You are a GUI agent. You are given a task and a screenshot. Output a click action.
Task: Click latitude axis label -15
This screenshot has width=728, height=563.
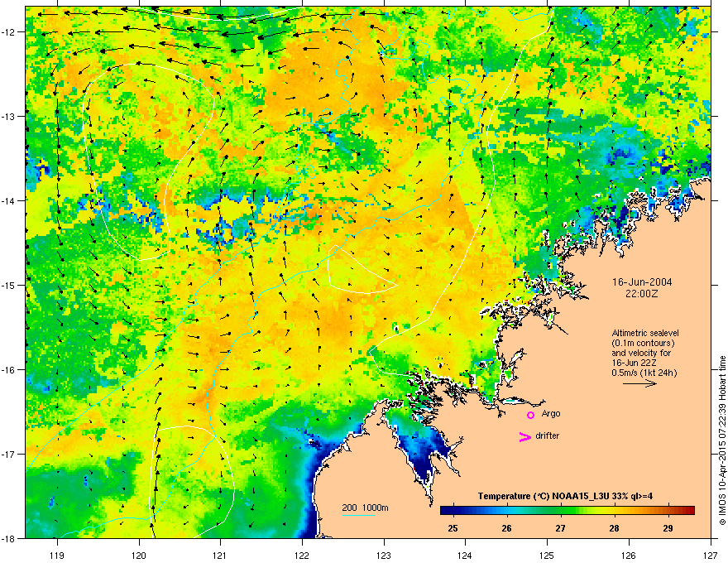8,285
